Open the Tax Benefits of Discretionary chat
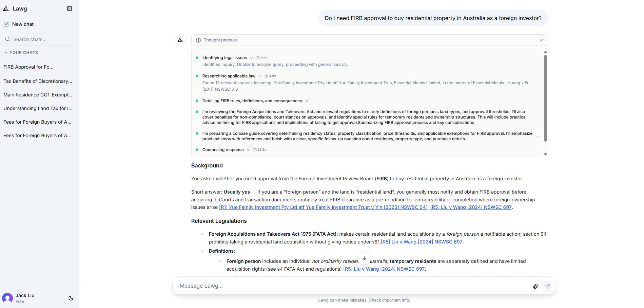 (x=38, y=81)
